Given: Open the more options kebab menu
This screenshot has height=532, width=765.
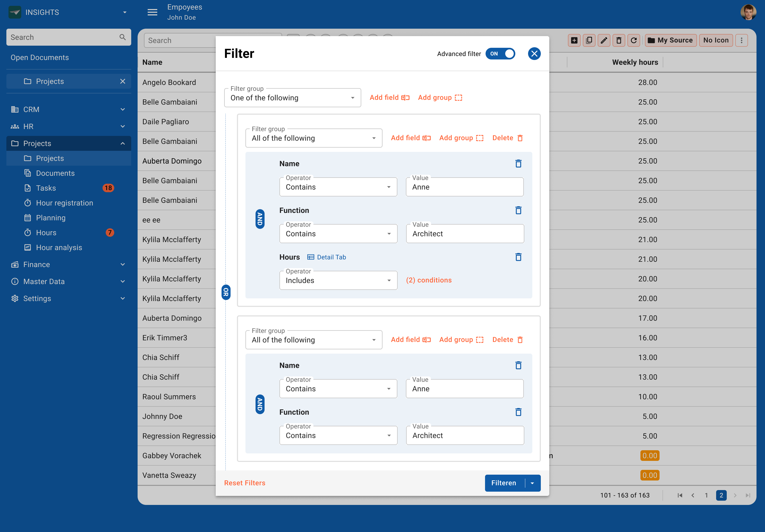Looking at the screenshot, I should click(x=741, y=40).
